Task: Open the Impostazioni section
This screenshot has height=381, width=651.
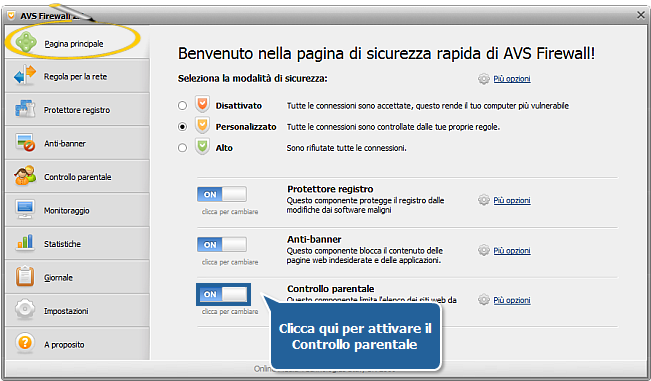Action: (x=77, y=310)
